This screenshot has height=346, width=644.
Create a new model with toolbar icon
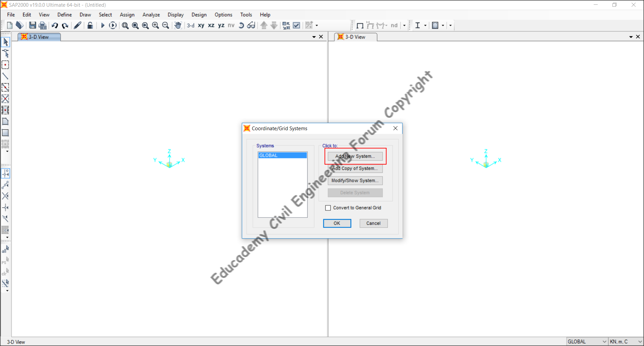[10, 25]
